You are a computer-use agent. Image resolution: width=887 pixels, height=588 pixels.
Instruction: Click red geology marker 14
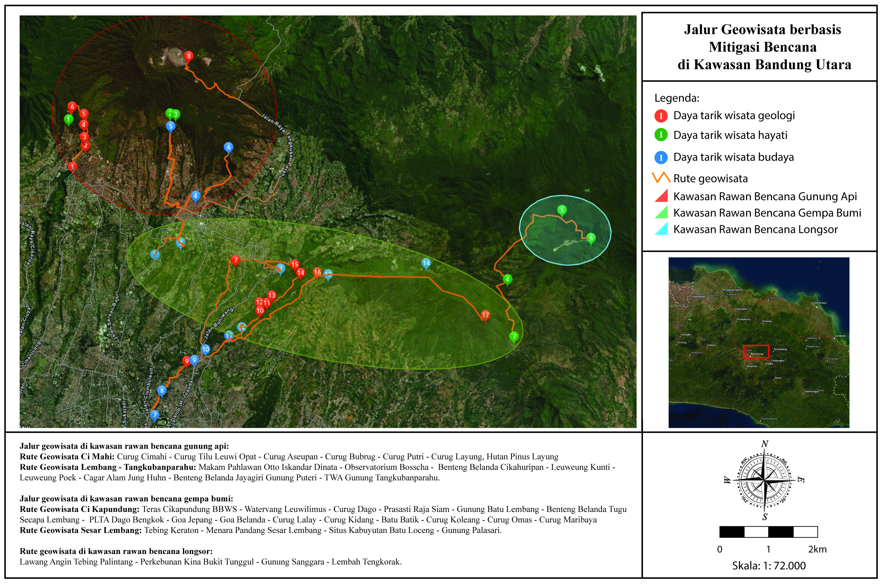coord(301,274)
